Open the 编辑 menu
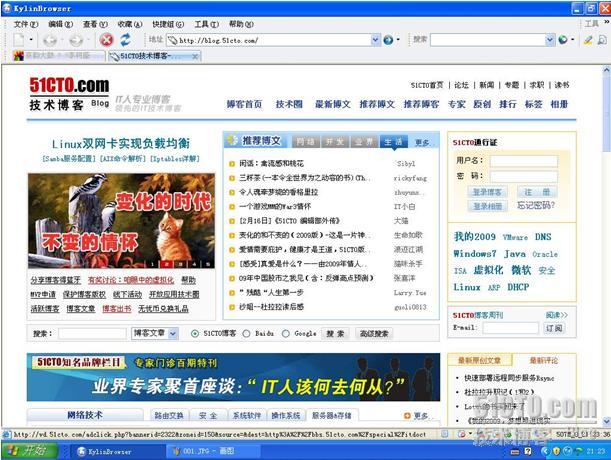This screenshot has width=611, height=460. pos(60,24)
